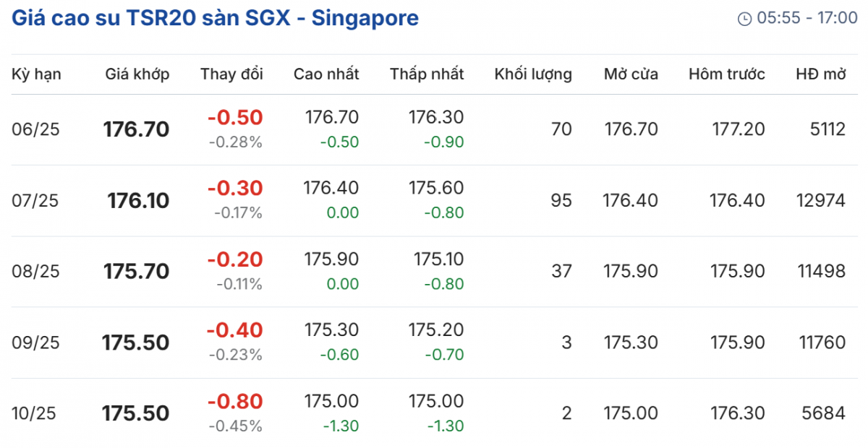The height and width of the screenshot is (448, 868).
Task: Click the 09/25 contract term
Action: (x=36, y=342)
